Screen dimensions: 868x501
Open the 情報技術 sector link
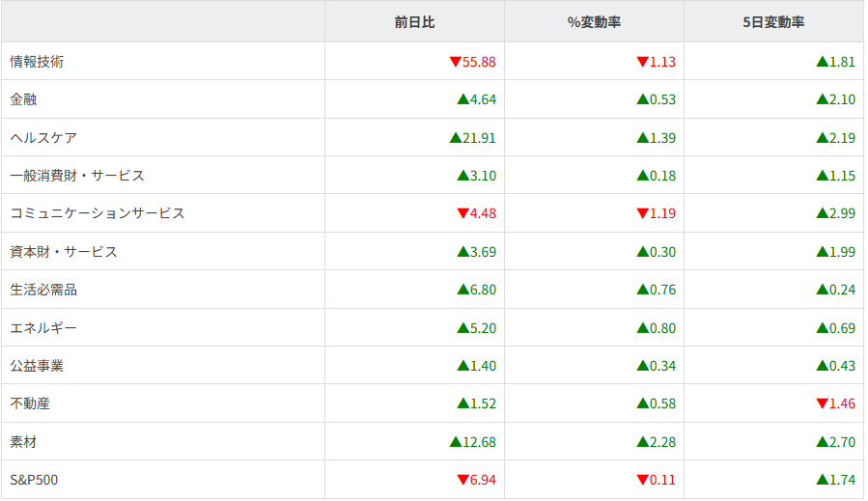click(37, 62)
